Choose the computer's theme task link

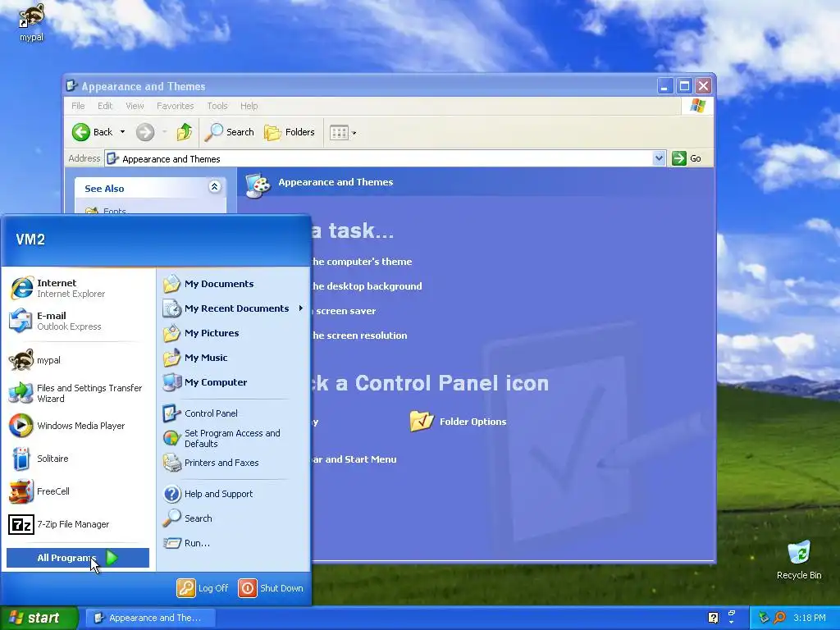pyautogui.click(x=362, y=262)
